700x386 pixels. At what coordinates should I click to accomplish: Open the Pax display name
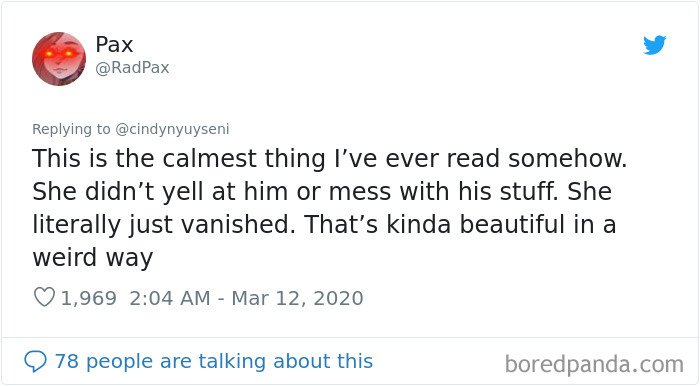pos(114,45)
